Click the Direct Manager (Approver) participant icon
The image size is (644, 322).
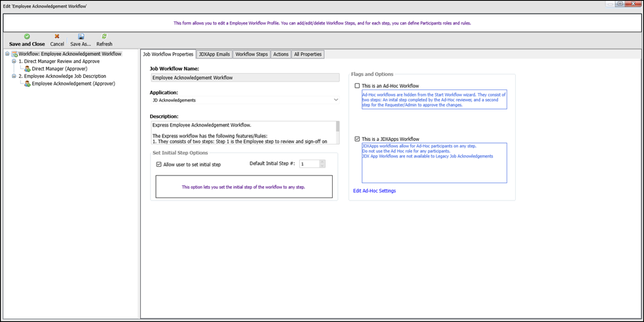[x=27, y=69]
